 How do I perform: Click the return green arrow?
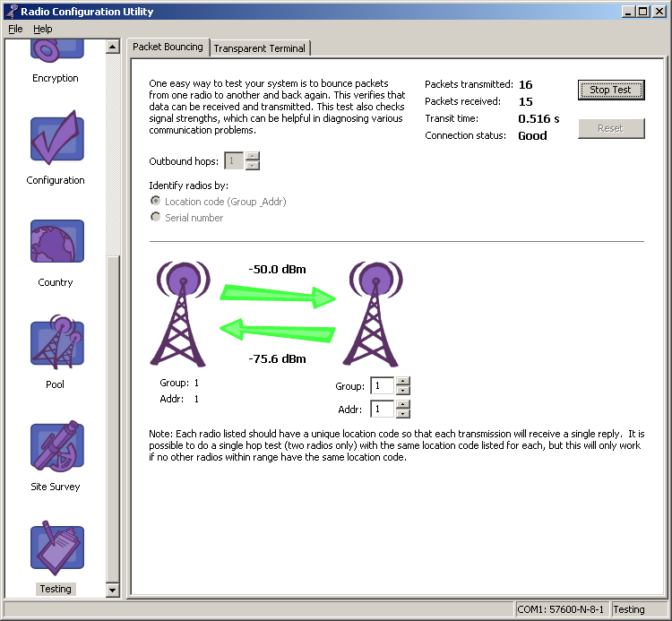click(277, 331)
